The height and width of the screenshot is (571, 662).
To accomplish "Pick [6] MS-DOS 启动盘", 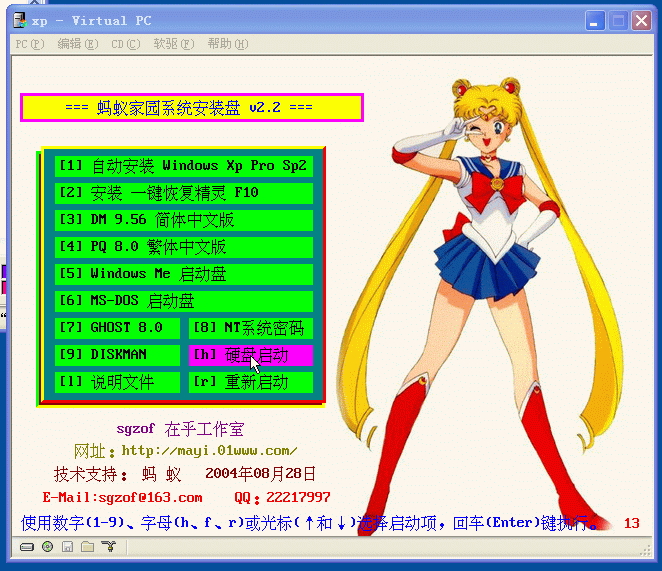I will coord(184,301).
